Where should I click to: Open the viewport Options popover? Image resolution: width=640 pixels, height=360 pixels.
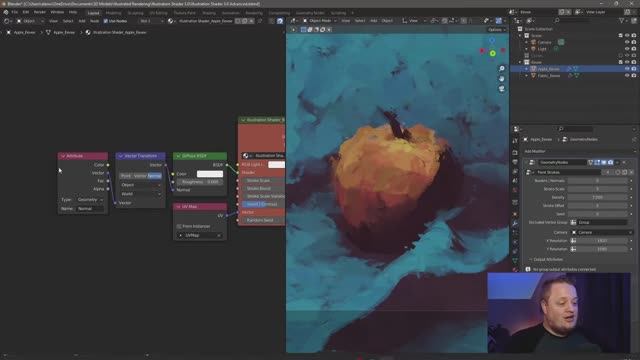pos(496,30)
